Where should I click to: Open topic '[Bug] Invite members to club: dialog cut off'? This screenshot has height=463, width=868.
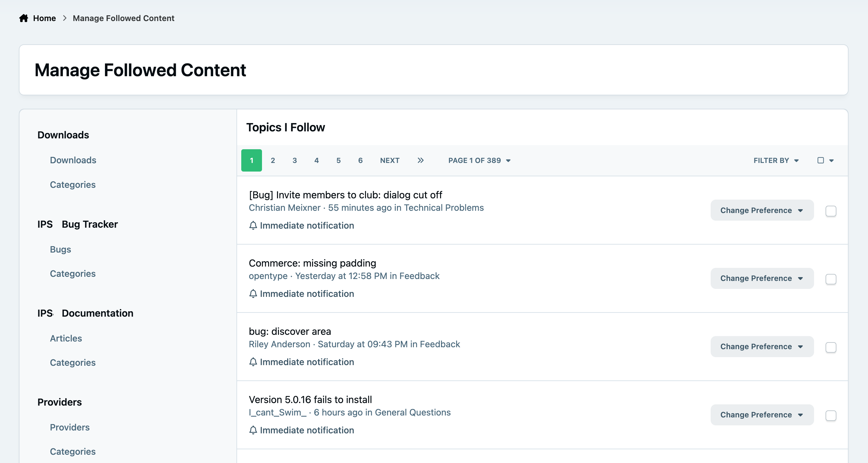(x=345, y=195)
